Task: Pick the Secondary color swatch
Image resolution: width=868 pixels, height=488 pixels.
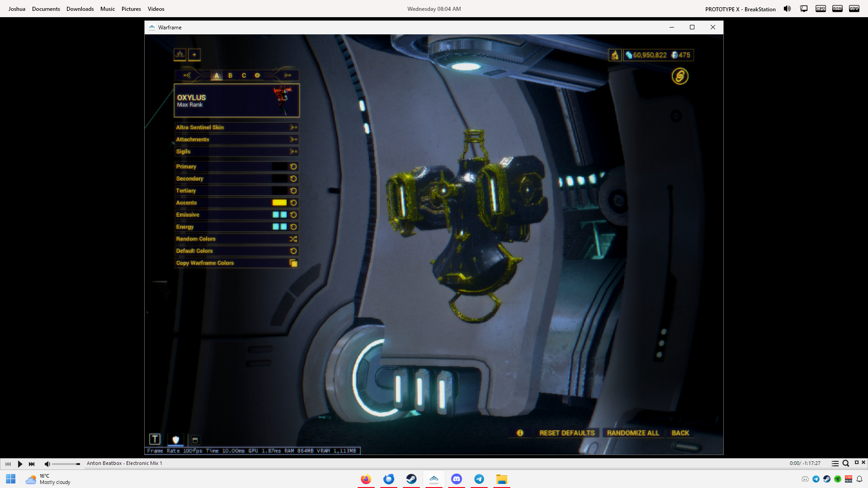Action: 279,178
